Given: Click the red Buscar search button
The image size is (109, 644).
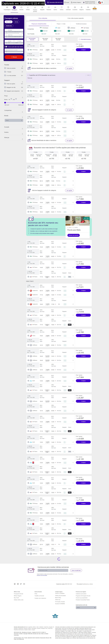Looking at the screenshot, I should pos(14,57).
